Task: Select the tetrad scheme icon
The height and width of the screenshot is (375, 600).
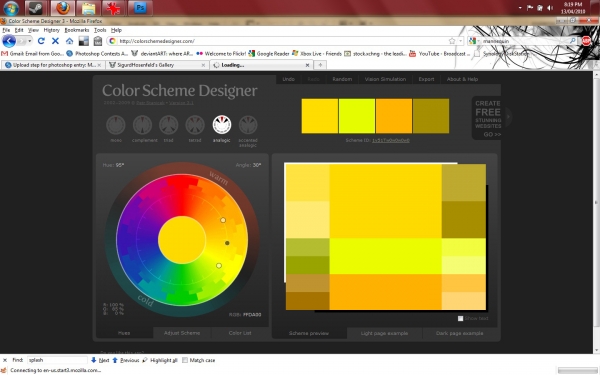Action: 195,125
